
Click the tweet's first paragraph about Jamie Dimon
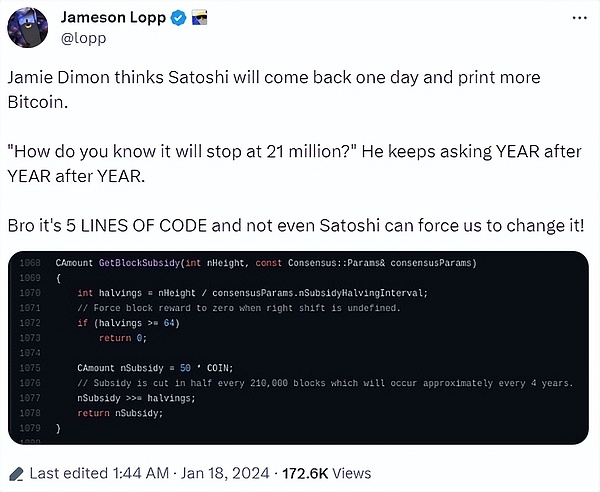point(274,90)
